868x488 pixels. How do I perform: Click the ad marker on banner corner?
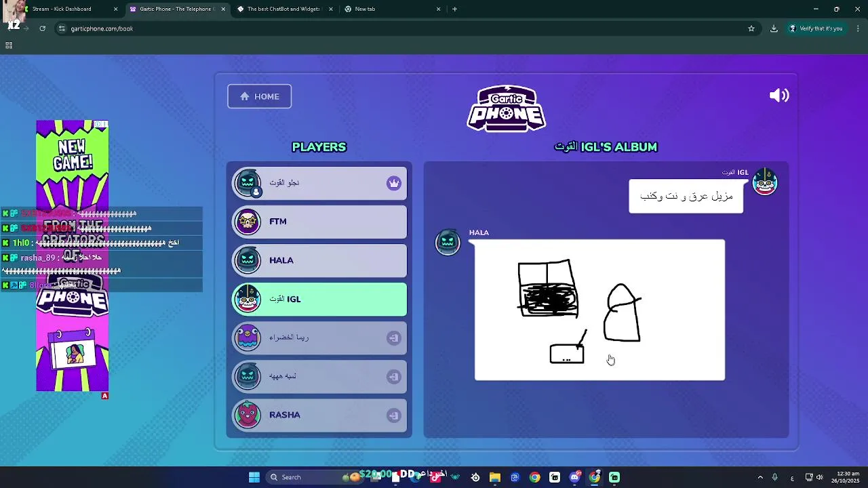104,396
